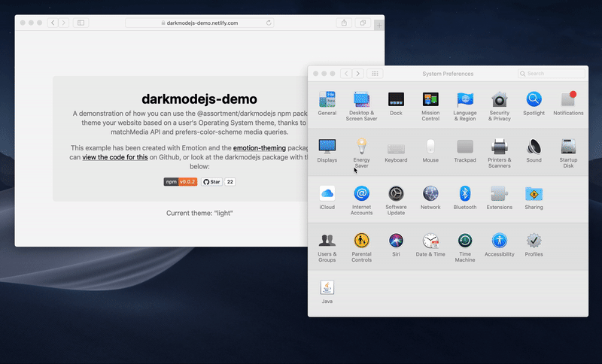Open Spotlight preferences
Image resolution: width=602 pixels, height=364 pixels.
[x=534, y=104]
